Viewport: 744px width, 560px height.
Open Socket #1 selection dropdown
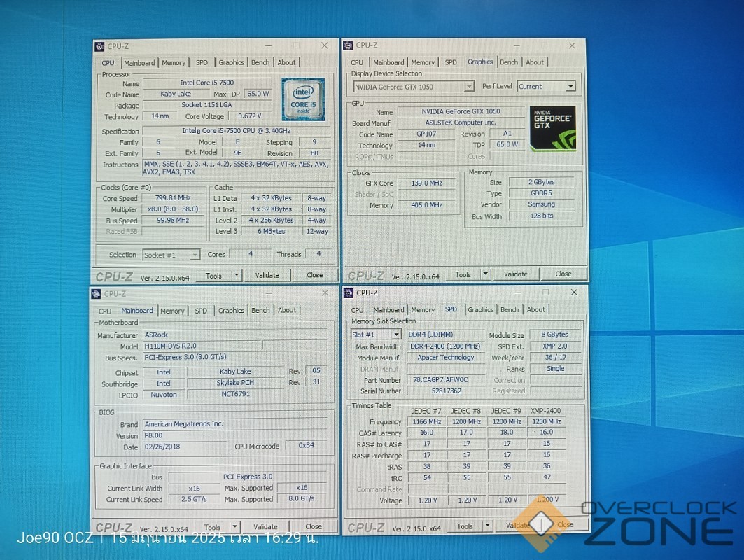tap(171, 255)
